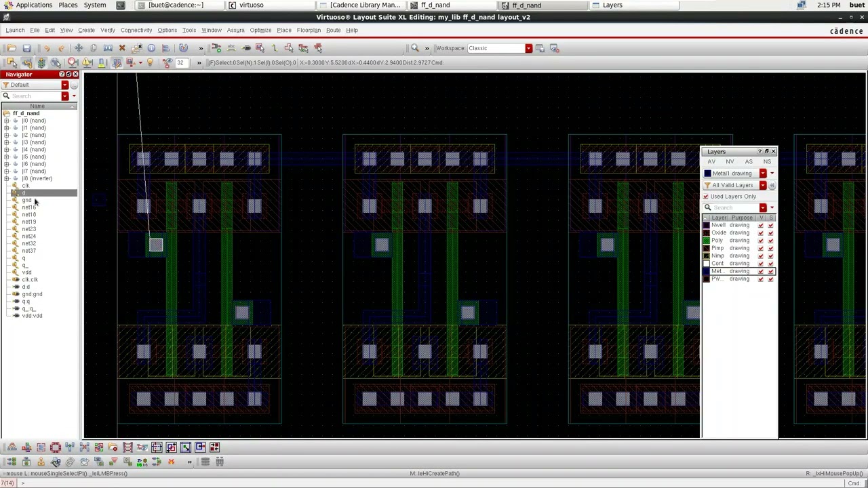The width and height of the screenshot is (868, 488).
Task: Toggle visibility checkbox for Oxide layer
Action: click(761, 232)
